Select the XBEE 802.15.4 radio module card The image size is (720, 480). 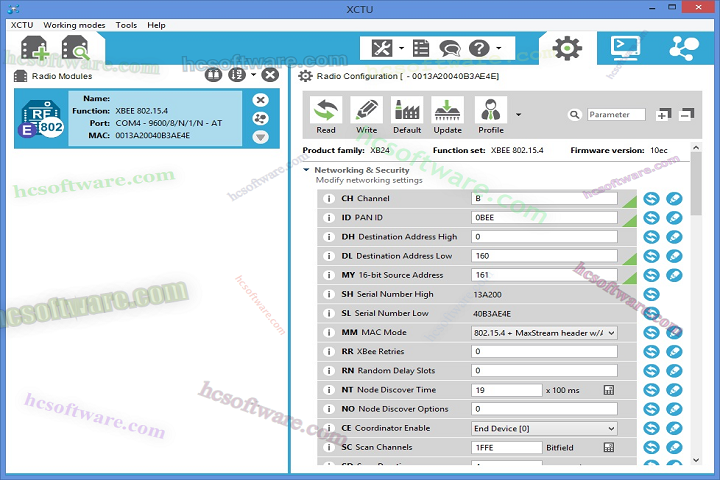pyautogui.click(x=146, y=119)
